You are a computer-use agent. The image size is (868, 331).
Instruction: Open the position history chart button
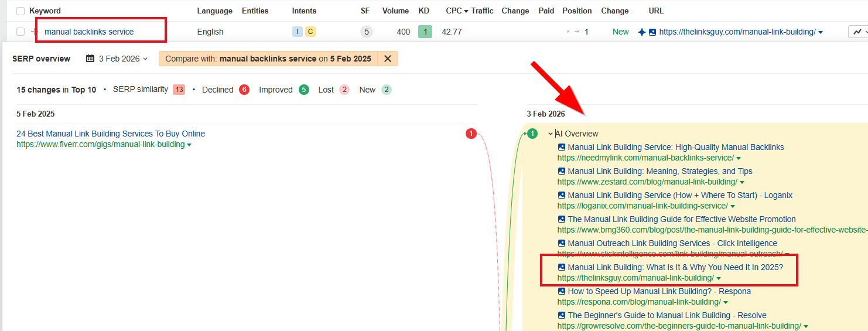tap(858, 32)
